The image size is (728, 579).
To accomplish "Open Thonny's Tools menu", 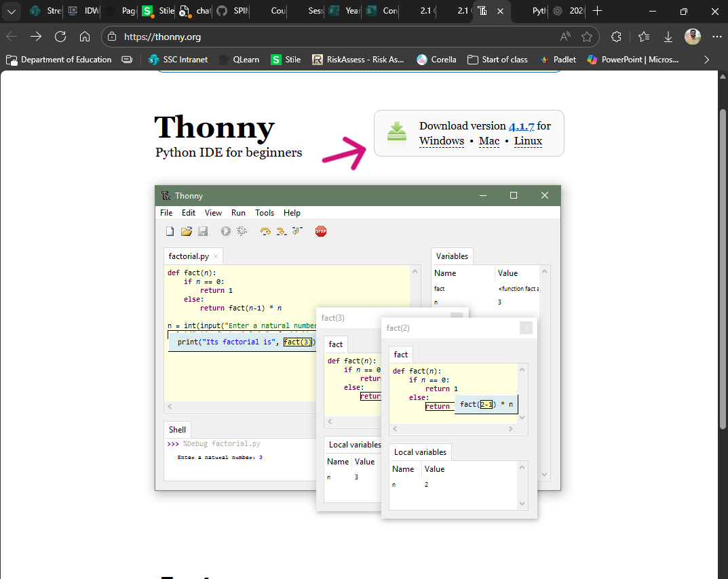I will (265, 212).
